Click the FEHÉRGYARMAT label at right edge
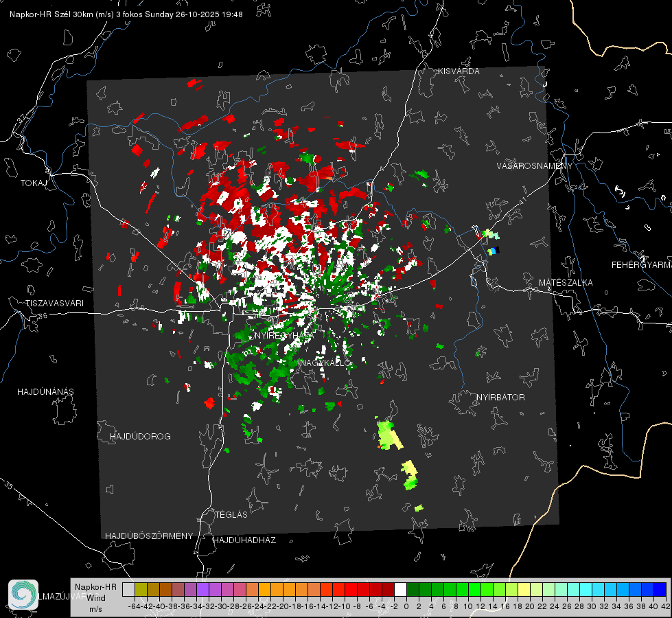The width and height of the screenshot is (672, 618). [x=641, y=265]
